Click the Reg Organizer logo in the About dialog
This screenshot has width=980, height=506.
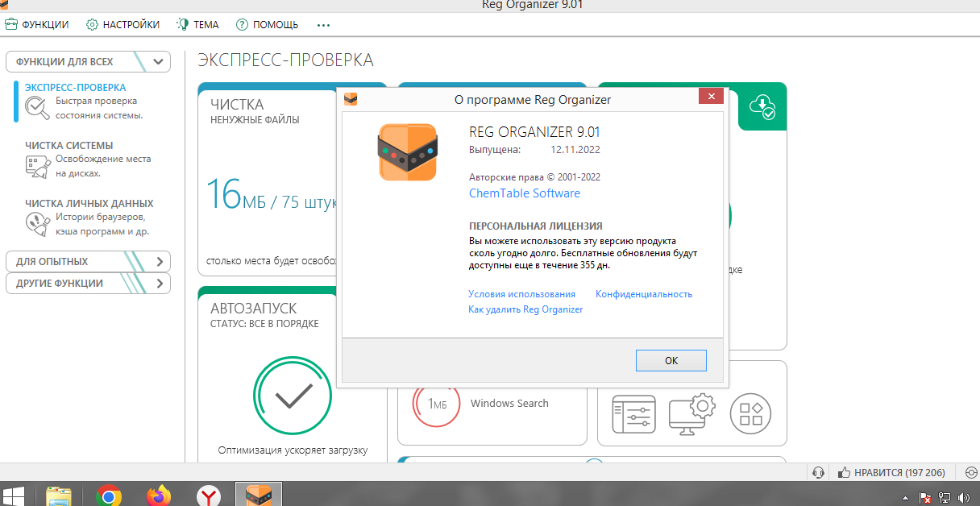coord(407,152)
